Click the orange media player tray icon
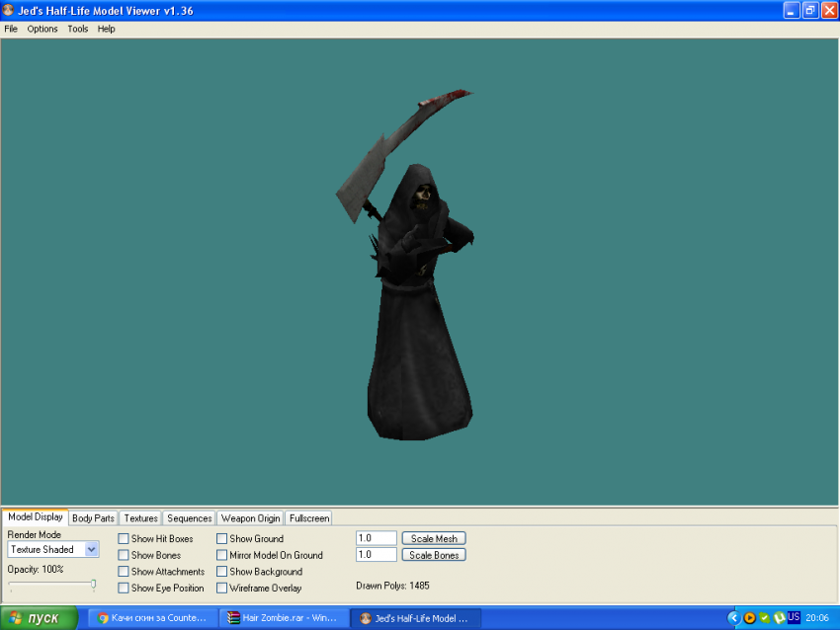The width and height of the screenshot is (840, 630). [x=749, y=618]
